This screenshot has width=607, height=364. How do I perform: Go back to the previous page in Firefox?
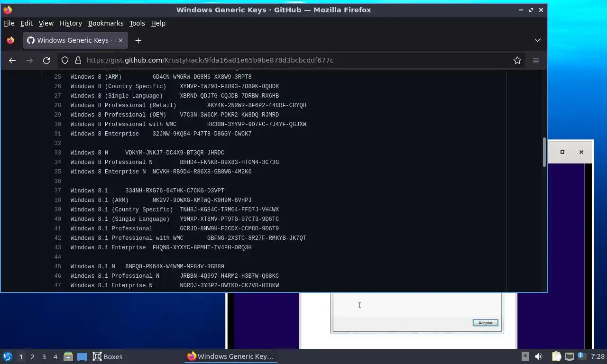pos(12,60)
